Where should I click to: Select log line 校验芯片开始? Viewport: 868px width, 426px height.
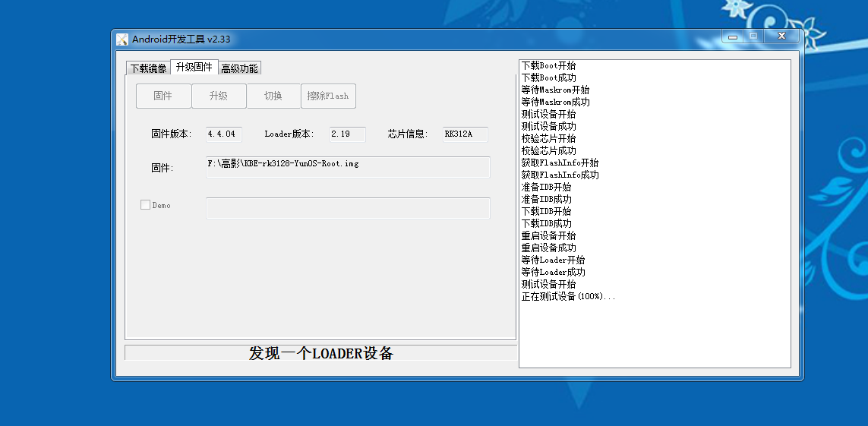click(548, 138)
